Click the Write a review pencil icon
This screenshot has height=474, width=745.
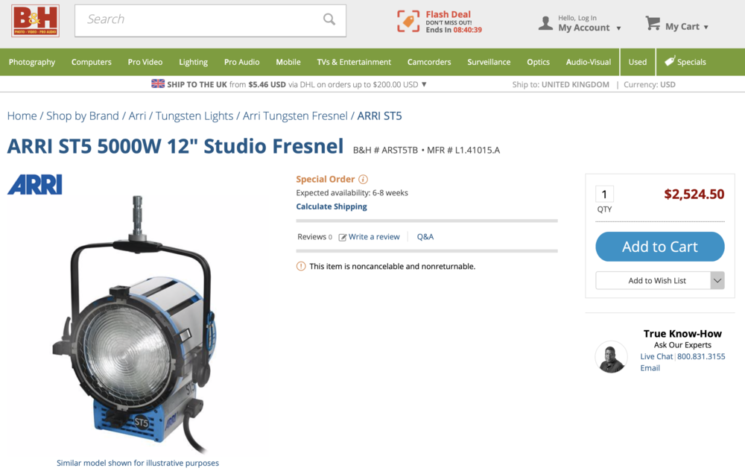point(342,237)
